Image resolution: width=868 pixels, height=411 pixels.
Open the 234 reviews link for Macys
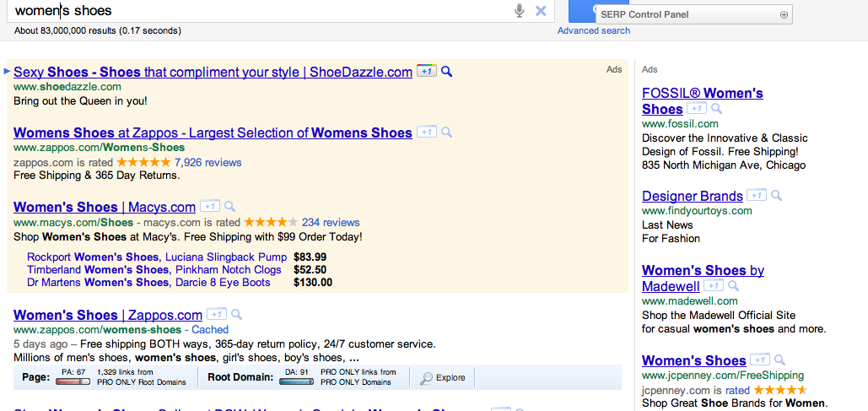pyautogui.click(x=331, y=222)
